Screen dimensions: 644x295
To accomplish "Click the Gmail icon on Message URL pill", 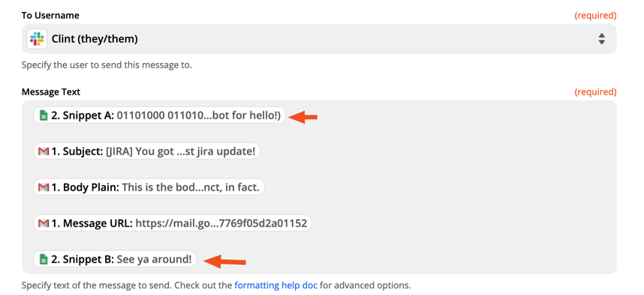I will coord(44,224).
